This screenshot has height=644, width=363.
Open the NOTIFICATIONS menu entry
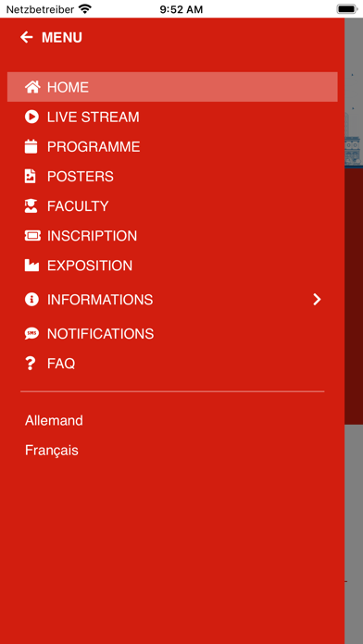[x=172, y=333]
